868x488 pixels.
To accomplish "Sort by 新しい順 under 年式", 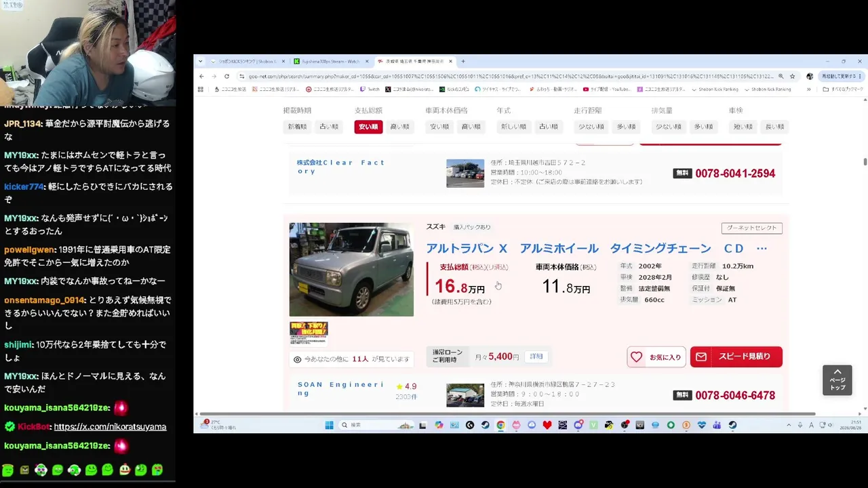I will [513, 127].
